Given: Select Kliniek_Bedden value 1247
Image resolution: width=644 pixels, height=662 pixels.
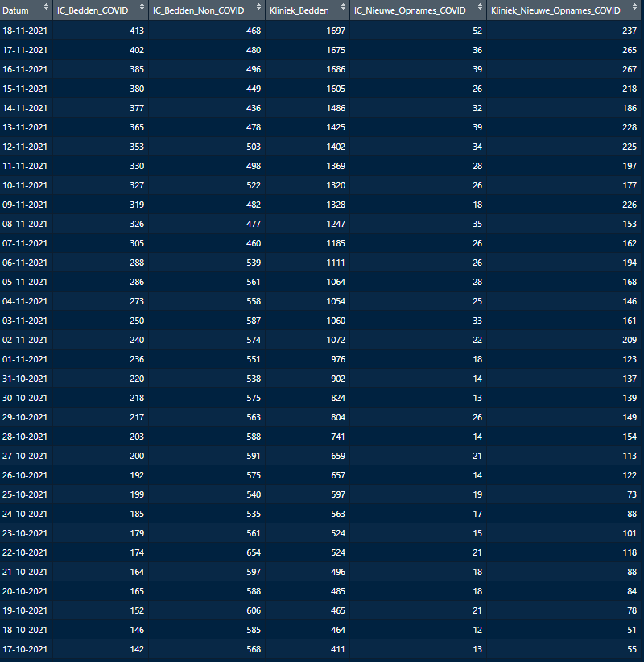Looking at the screenshot, I should click(x=336, y=224).
